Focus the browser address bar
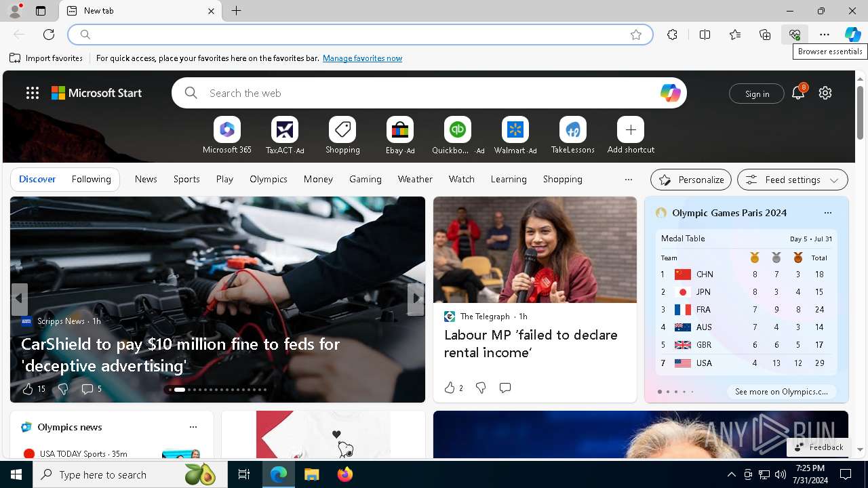Screen dimensions: 868x488 click(x=360, y=35)
